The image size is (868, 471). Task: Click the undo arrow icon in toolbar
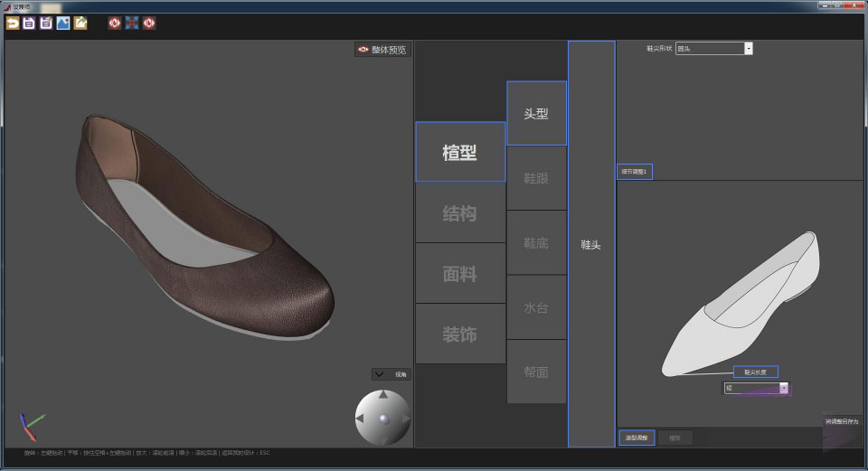click(x=13, y=23)
